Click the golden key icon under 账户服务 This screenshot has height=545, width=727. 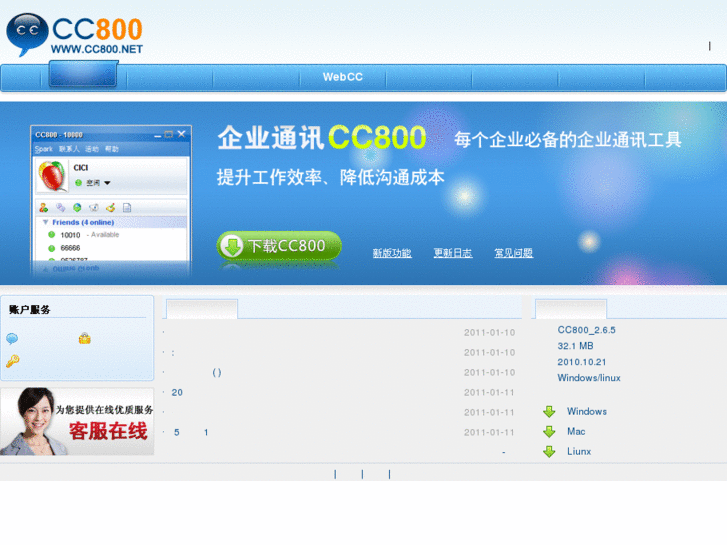pyautogui.click(x=13, y=360)
